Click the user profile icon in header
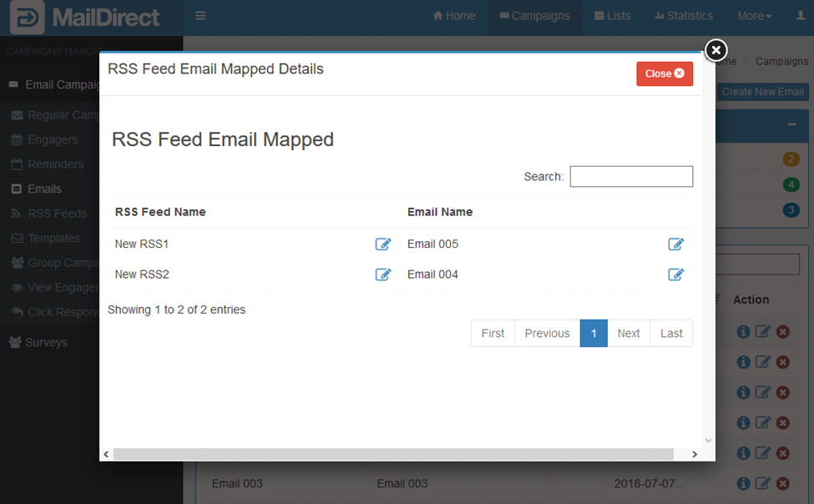The height and width of the screenshot is (504, 814). pos(801,16)
